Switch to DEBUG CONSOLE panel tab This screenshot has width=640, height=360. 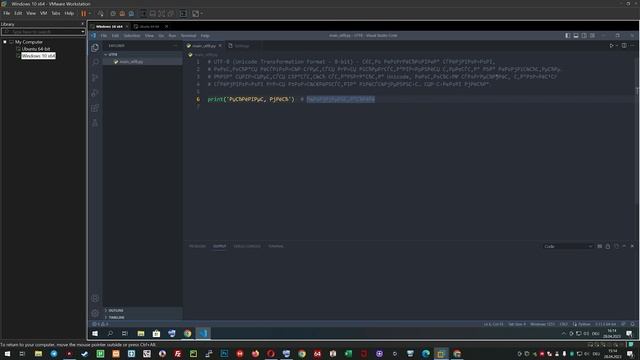click(x=247, y=246)
